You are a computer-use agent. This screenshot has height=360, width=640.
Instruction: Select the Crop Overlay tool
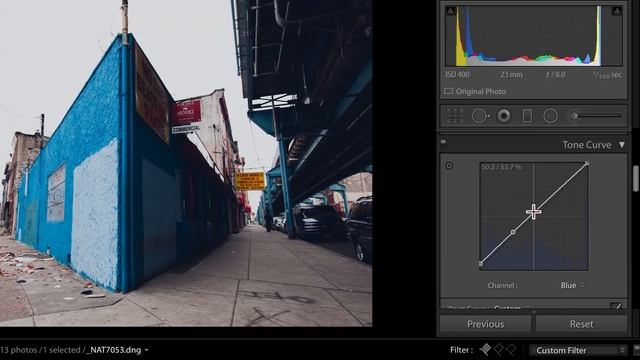[454, 116]
